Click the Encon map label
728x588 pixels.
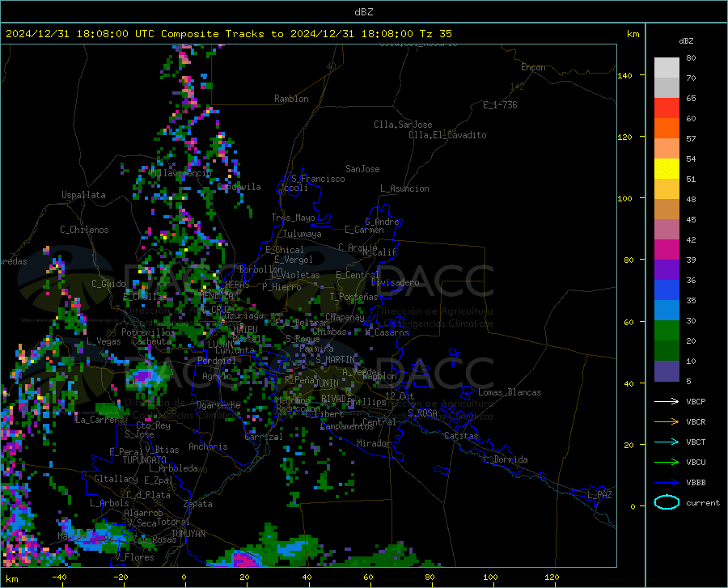[x=533, y=67]
